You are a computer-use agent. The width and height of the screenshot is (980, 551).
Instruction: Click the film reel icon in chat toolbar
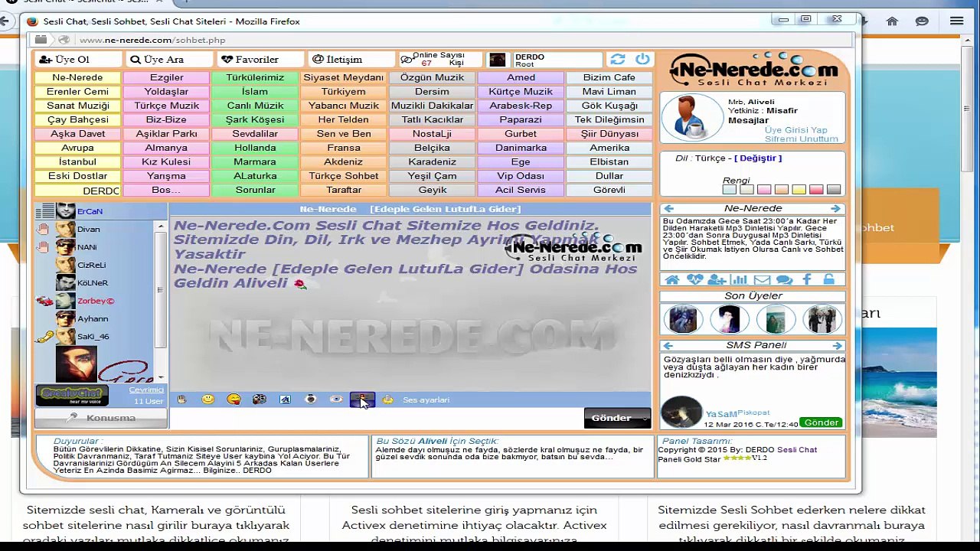click(260, 399)
